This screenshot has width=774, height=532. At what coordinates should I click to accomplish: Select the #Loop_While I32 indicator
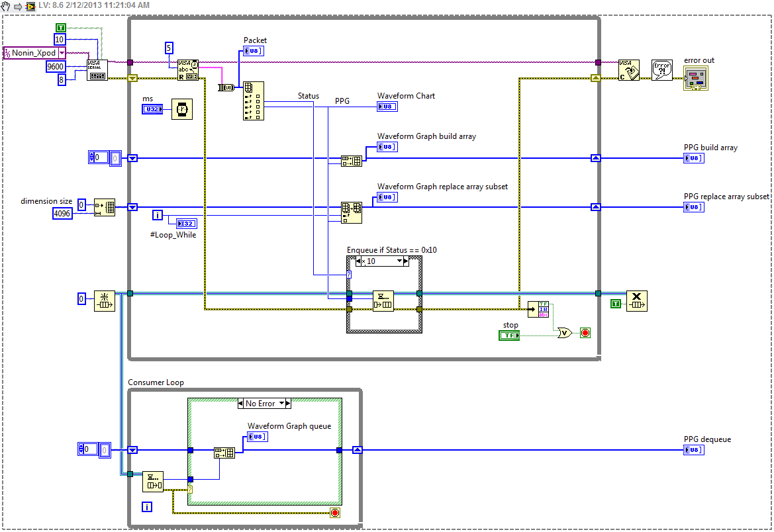coord(187,224)
